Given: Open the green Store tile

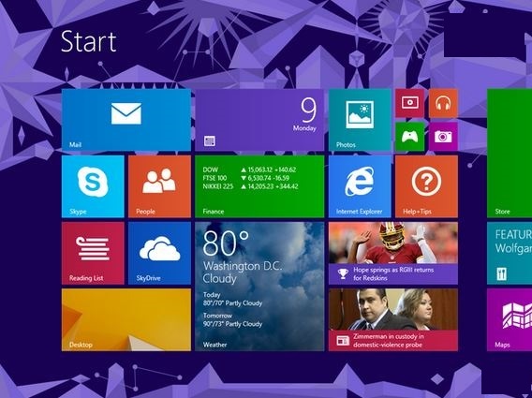Looking at the screenshot, I should coord(510,153).
